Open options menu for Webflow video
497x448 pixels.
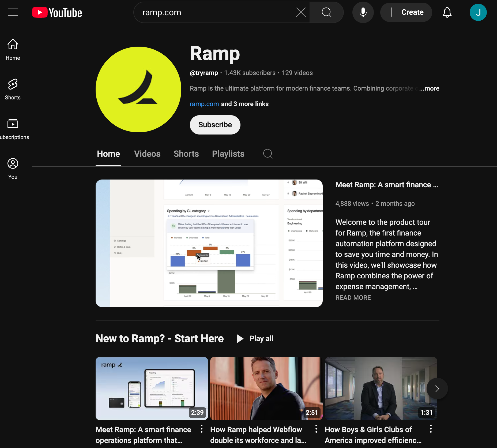pyautogui.click(x=316, y=429)
